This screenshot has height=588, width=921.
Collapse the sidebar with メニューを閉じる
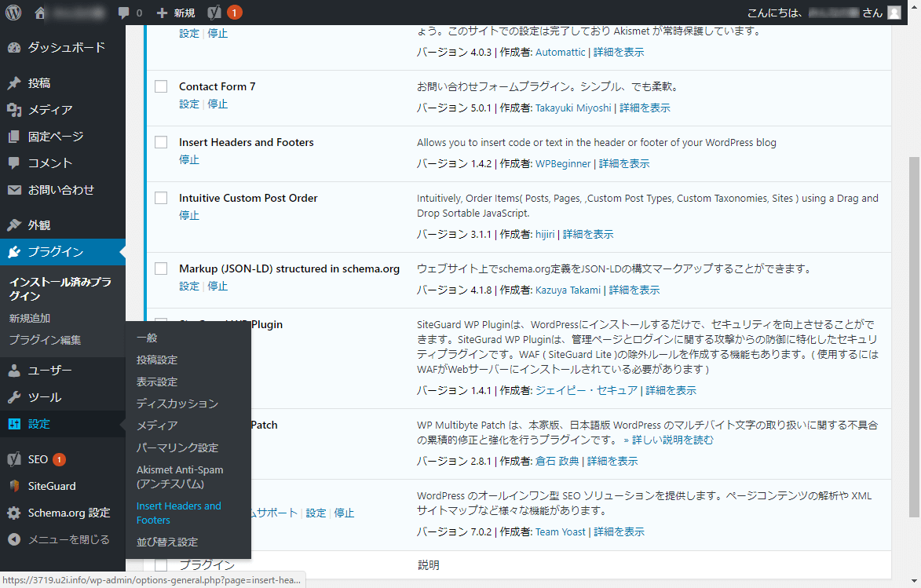[59, 539]
